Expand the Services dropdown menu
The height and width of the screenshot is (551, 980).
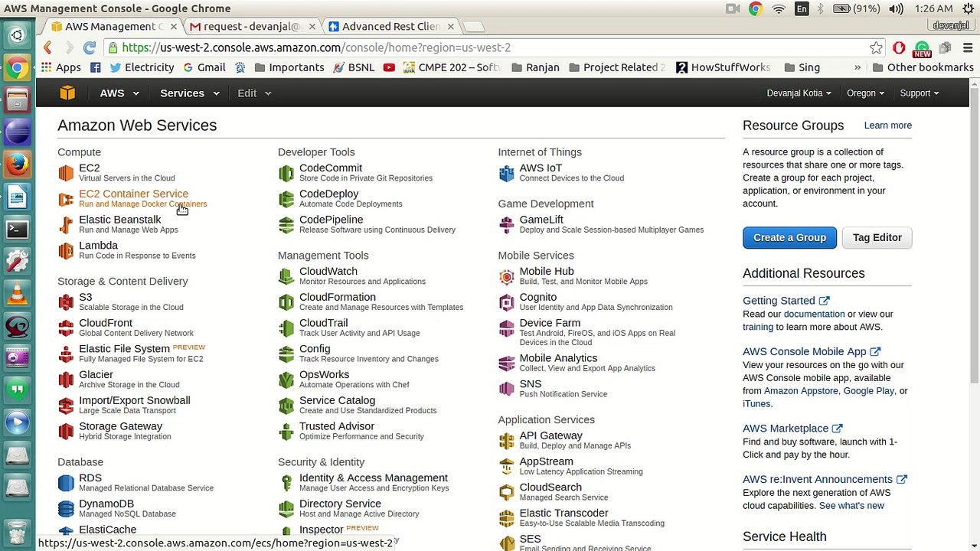[190, 93]
